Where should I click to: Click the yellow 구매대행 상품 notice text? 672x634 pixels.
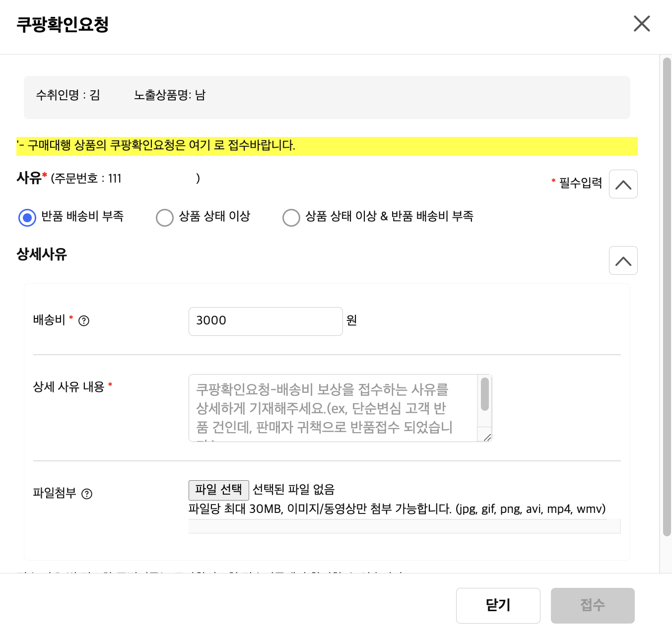(x=156, y=146)
